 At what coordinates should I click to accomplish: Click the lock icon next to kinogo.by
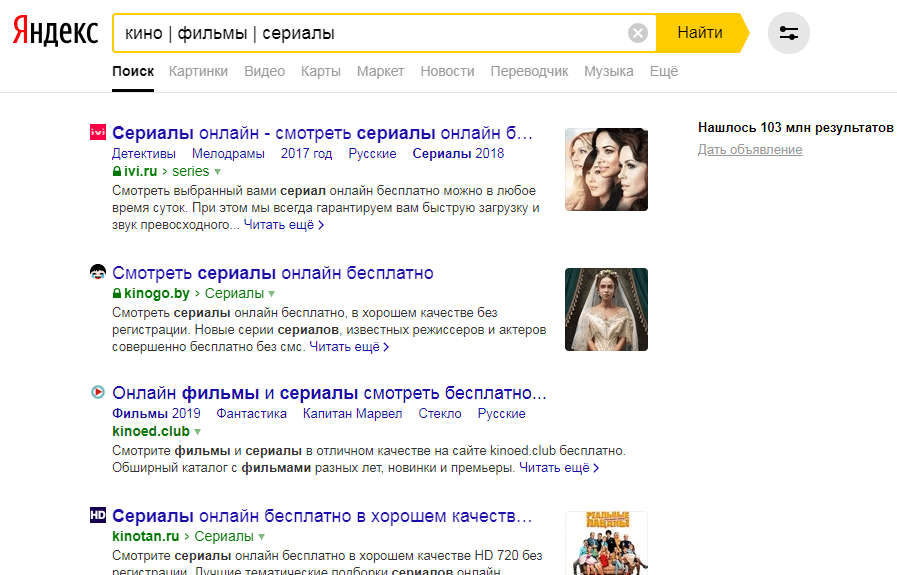[117, 293]
